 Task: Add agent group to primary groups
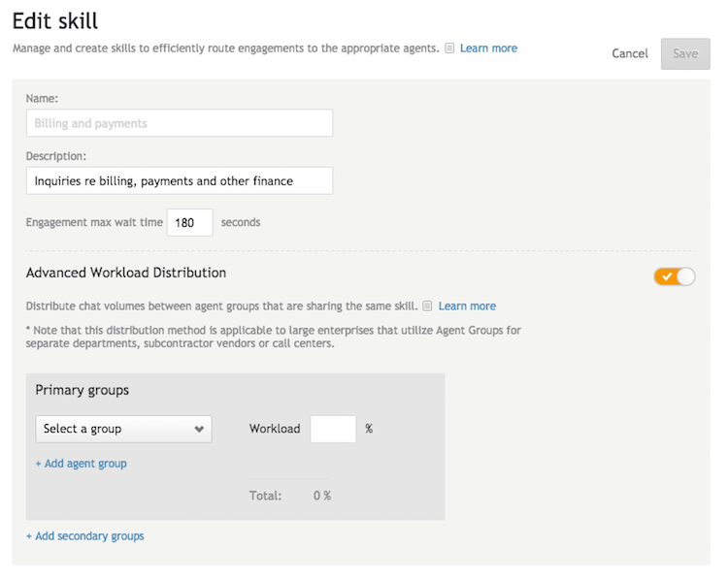(82, 464)
